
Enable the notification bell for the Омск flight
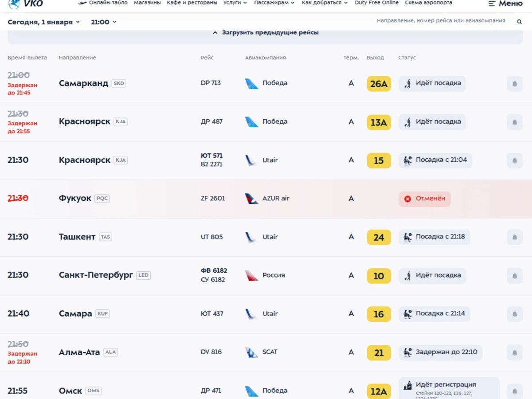pos(514,391)
